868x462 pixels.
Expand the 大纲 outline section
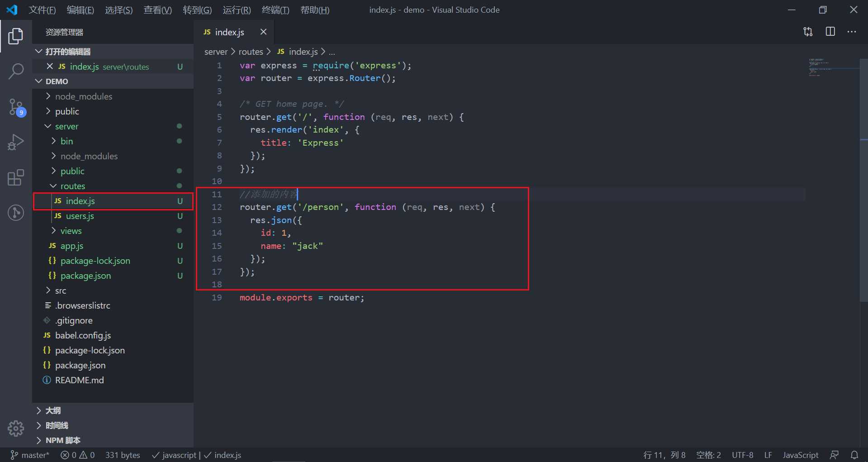pyautogui.click(x=113, y=410)
